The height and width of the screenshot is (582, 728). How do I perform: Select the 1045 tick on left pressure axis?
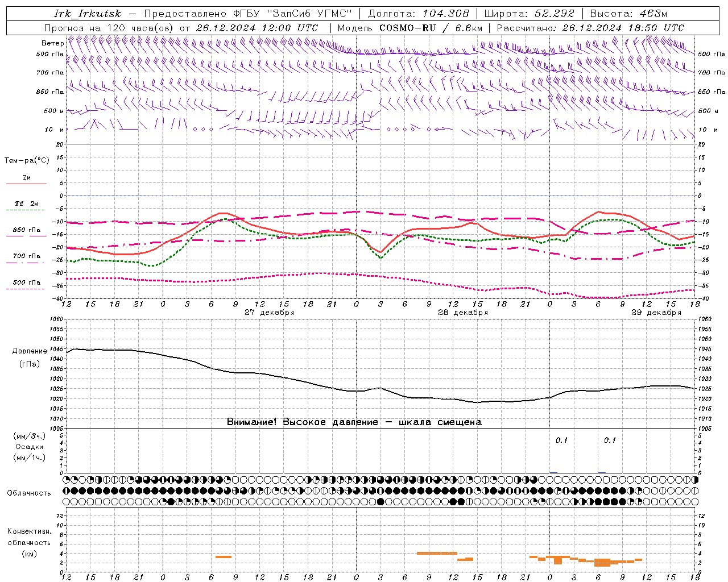coord(57,349)
